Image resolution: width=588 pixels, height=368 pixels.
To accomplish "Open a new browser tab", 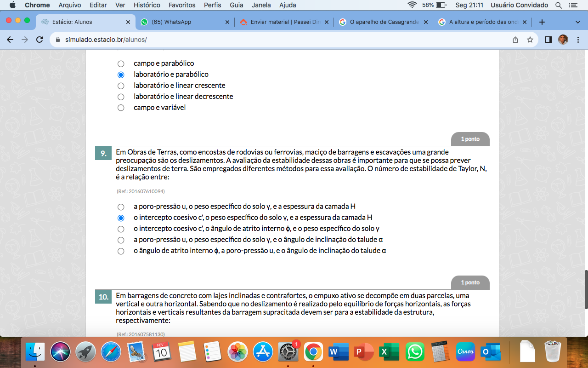I will coord(542,22).
